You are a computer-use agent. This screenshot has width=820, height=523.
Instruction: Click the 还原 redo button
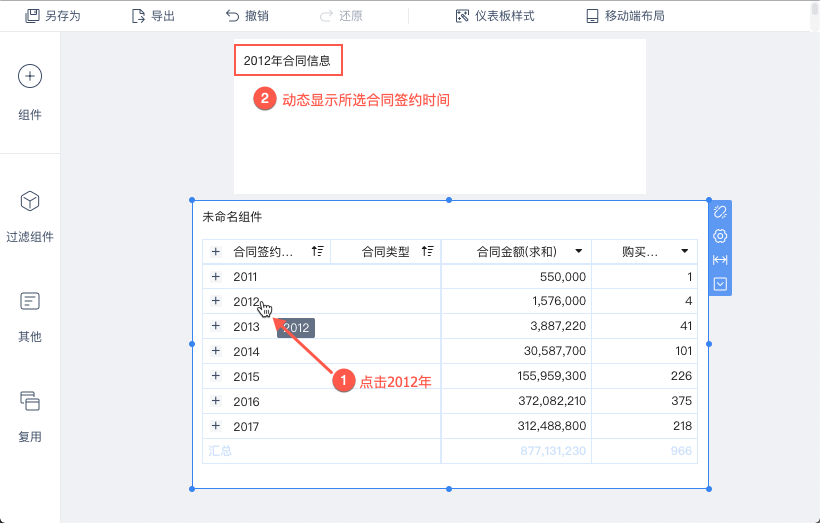(x=341, y=16)
